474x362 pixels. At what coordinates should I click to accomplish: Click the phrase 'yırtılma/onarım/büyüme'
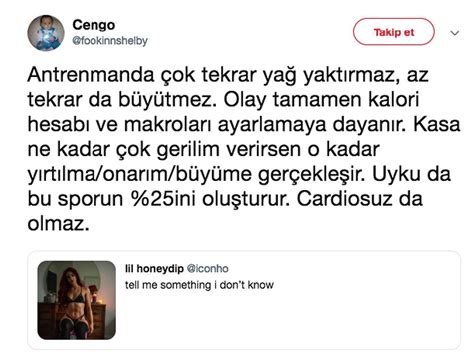[x=139, y=174]
